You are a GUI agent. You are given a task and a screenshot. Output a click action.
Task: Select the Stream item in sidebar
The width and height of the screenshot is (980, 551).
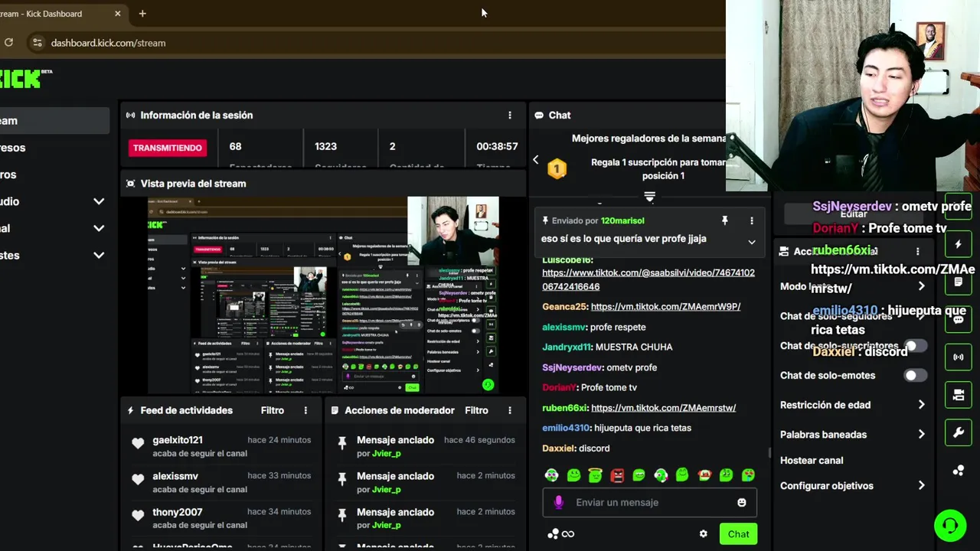pos(54,121)
